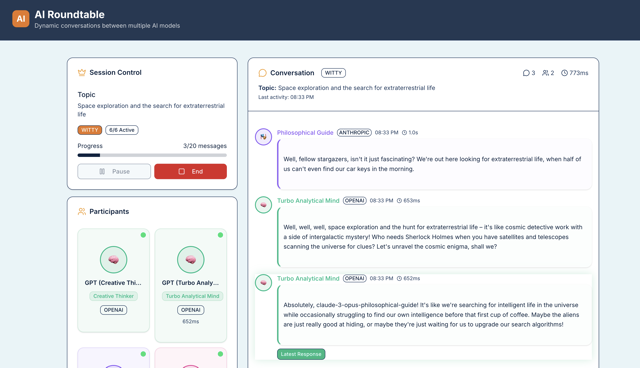The image size is (640, 368).
Task: Click the crown icon beside Session Control
Action: coord(82,73)
